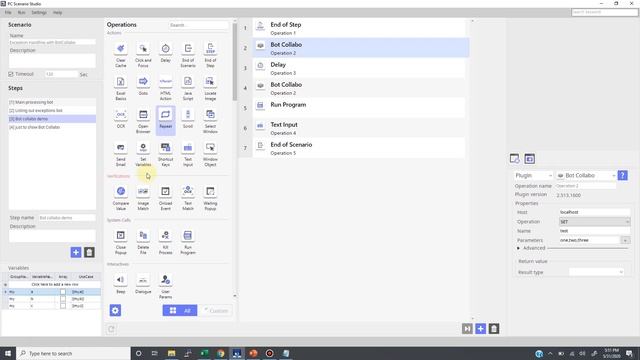Select the Set Variables operation

143,154
